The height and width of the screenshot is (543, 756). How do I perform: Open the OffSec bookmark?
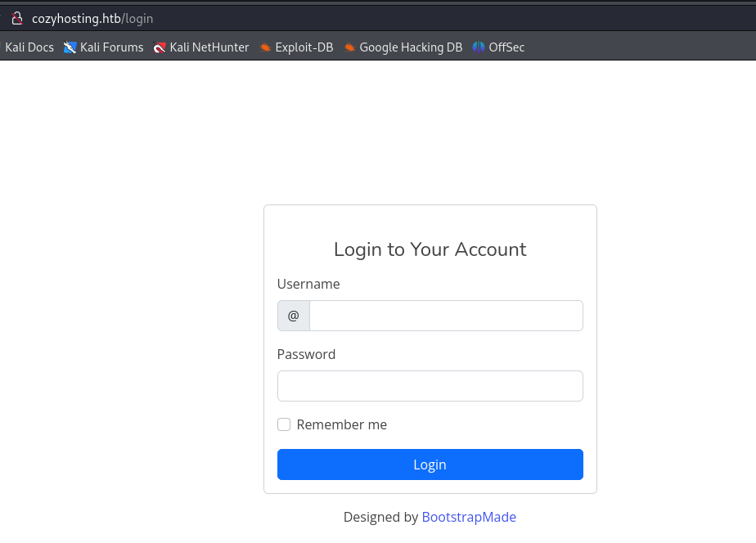(505, 47)
